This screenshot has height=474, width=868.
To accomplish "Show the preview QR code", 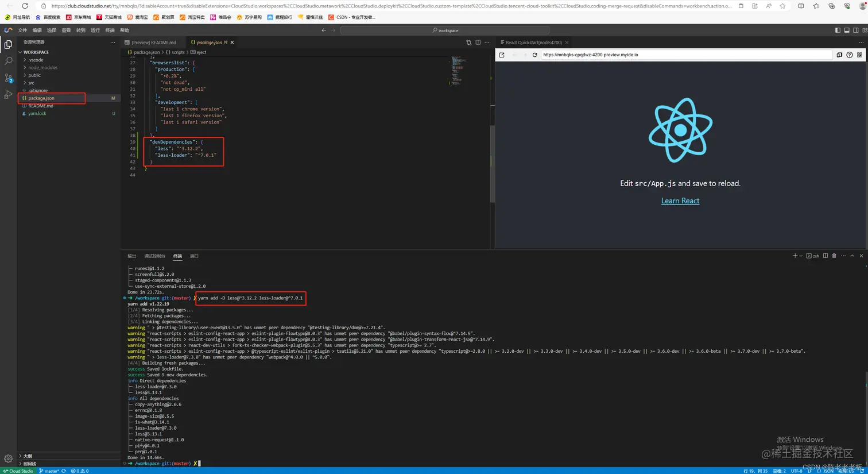I will click(x=859, y=55).
